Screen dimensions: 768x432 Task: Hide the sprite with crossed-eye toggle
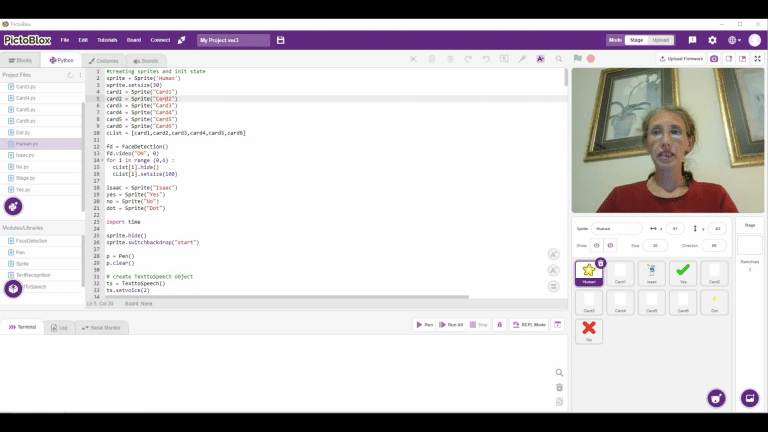[x=610, y=245]
